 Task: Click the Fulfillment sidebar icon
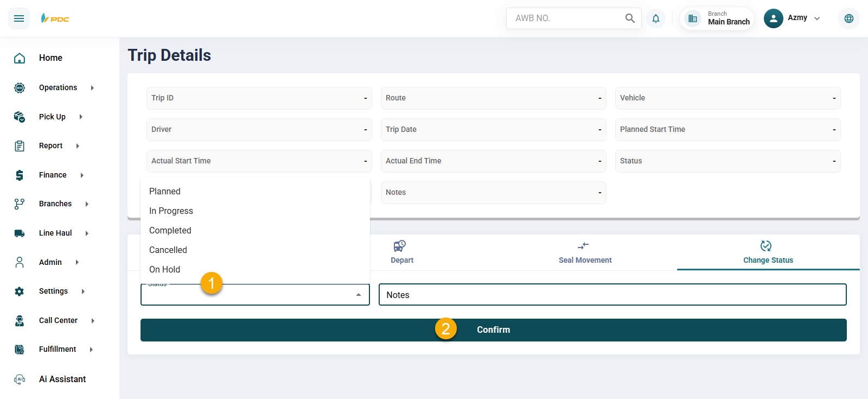(x=20, y=350)
